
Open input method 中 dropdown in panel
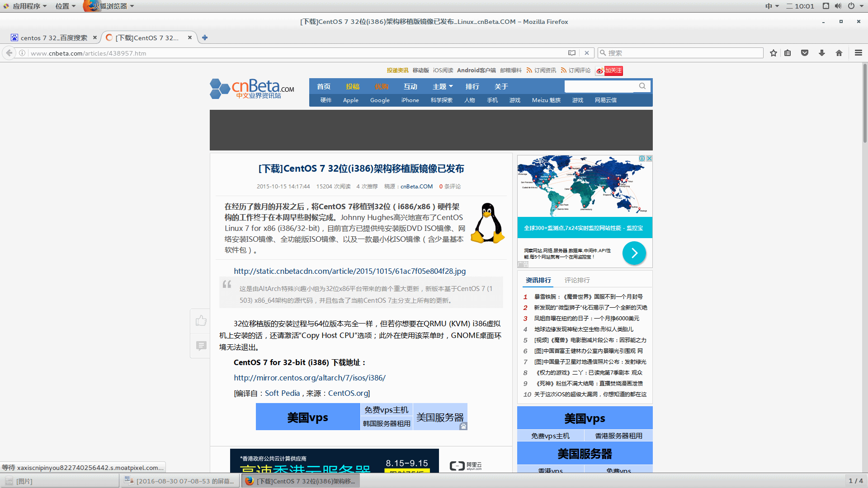[772, 6]
